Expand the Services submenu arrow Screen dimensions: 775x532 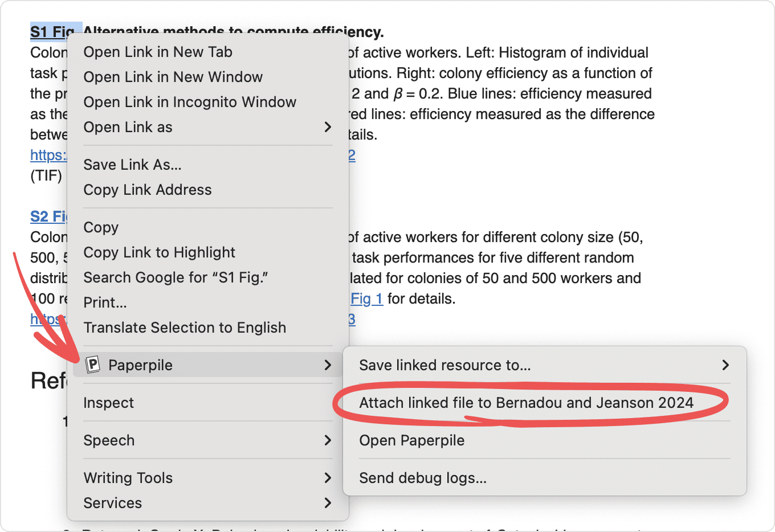(328, 503)
